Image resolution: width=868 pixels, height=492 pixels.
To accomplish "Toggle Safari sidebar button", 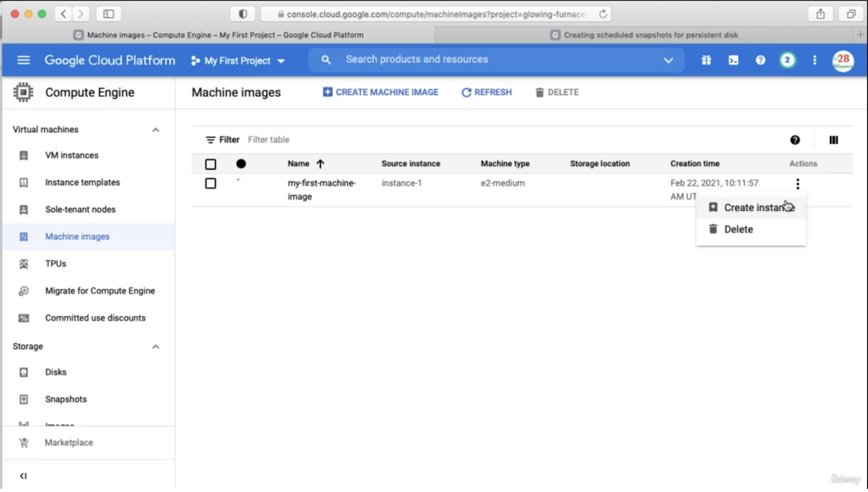I will (x=109, y=14).
